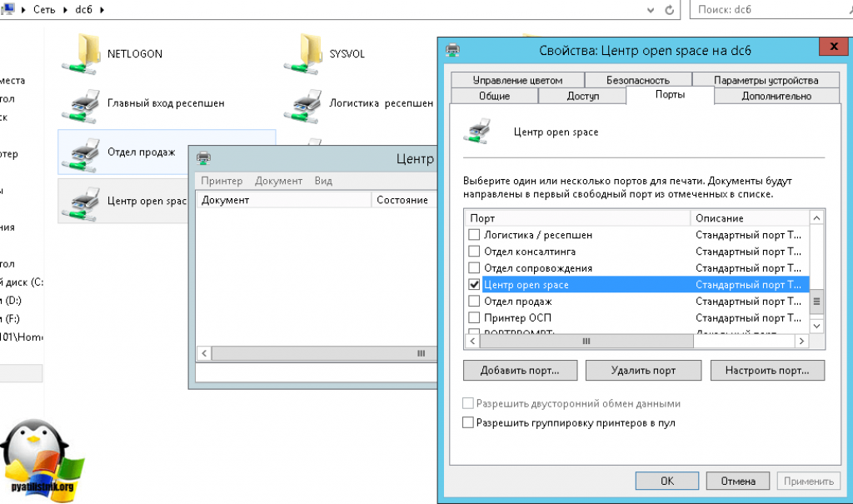853x504 pixels.
Task: Open the address bar history dropdown arrow
Action: pyautogui.click(x=651, y=10)
